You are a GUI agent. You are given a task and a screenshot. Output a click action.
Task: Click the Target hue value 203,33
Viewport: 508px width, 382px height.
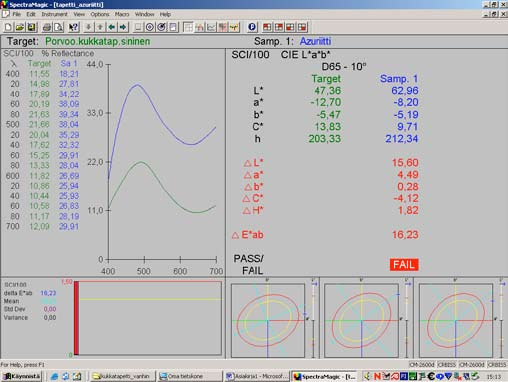pyautogui.click(x=324, y=139)
